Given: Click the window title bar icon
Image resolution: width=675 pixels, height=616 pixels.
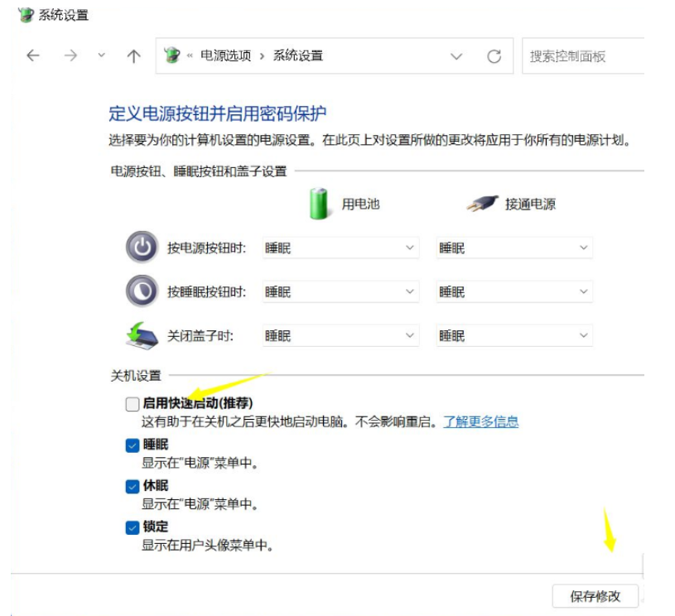Looking at the screenshot, I should 26,15.
